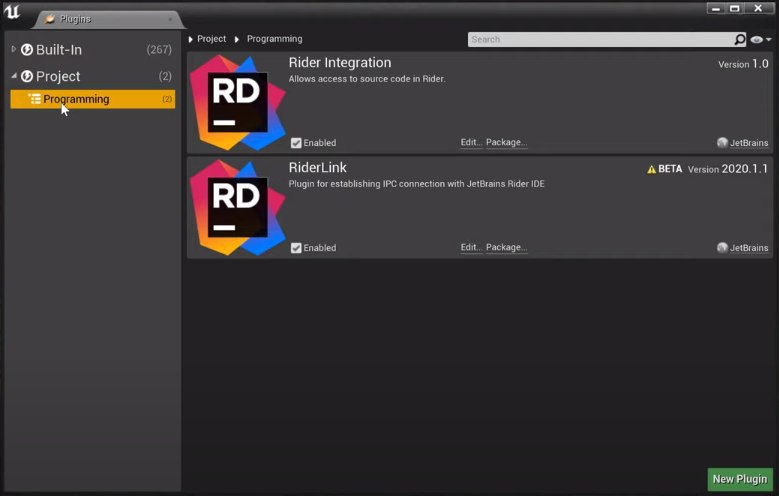Expand the Built-In category arrow
Screen dimensions: 779x496
click(14, 49)
